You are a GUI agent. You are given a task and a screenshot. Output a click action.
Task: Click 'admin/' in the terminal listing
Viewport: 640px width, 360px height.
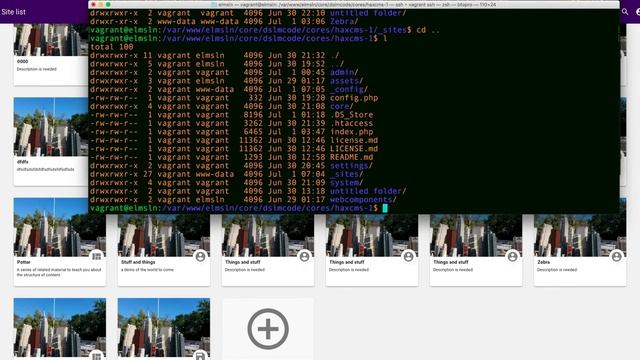[344, 72]
